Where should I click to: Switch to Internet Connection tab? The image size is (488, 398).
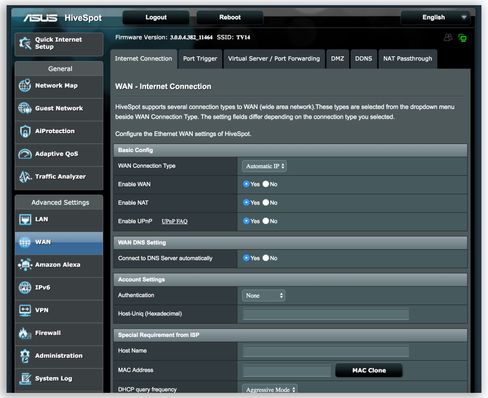click(144, 59)
